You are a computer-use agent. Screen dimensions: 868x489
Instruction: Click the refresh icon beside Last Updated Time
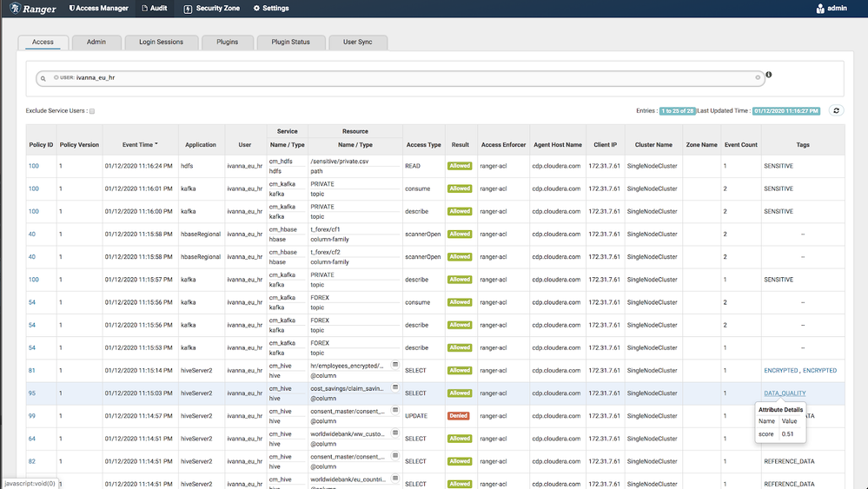pos(836,110)
